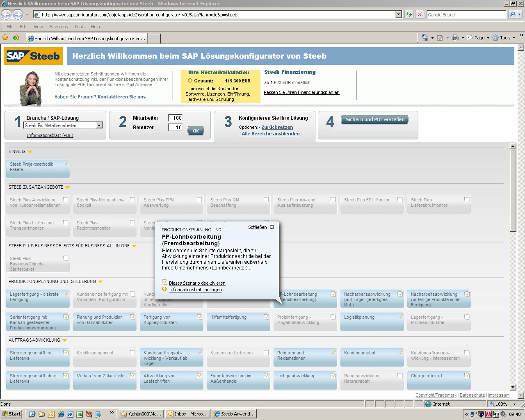This screenshot has width=525, height=420.
Task: Open the browser Home page icon
Action: 425,37
